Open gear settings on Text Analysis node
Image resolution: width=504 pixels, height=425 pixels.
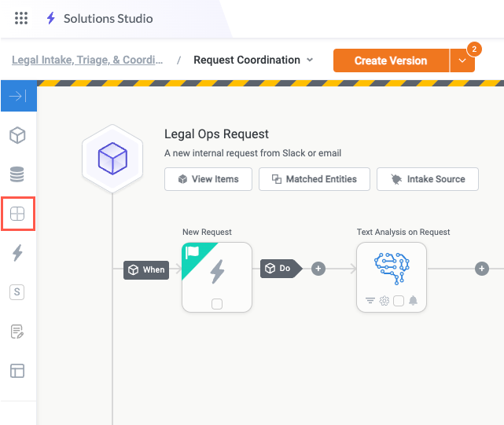coord(384,301)
